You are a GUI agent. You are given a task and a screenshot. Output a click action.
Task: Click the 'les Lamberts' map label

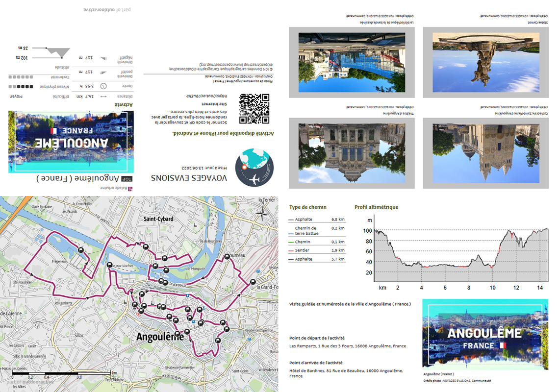pyautogui.click(x=63, y=303)
